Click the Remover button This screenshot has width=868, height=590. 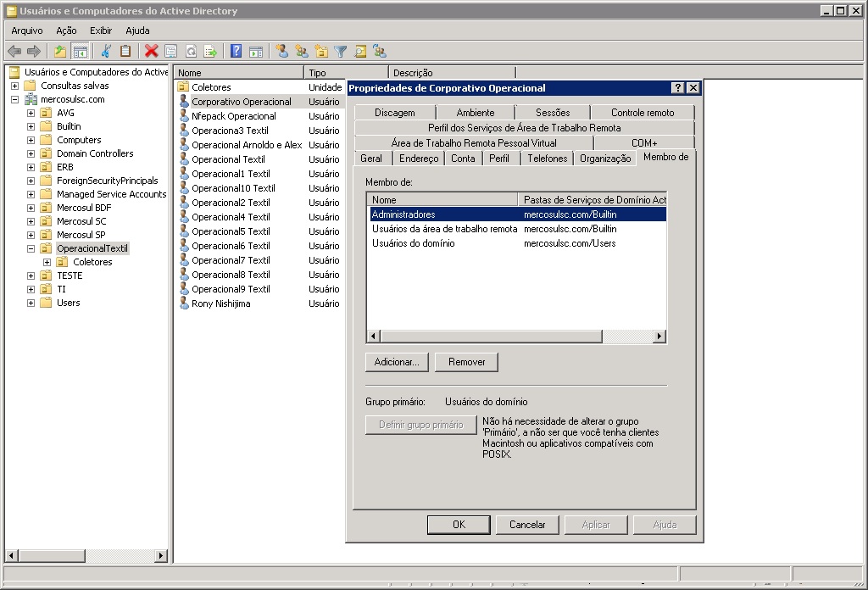466,362
